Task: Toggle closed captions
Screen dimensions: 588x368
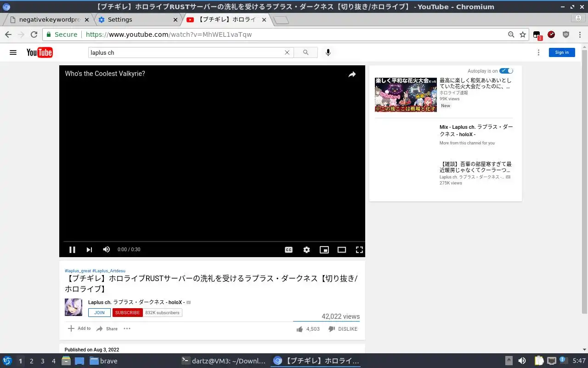Action: click(x=288, y=250)
